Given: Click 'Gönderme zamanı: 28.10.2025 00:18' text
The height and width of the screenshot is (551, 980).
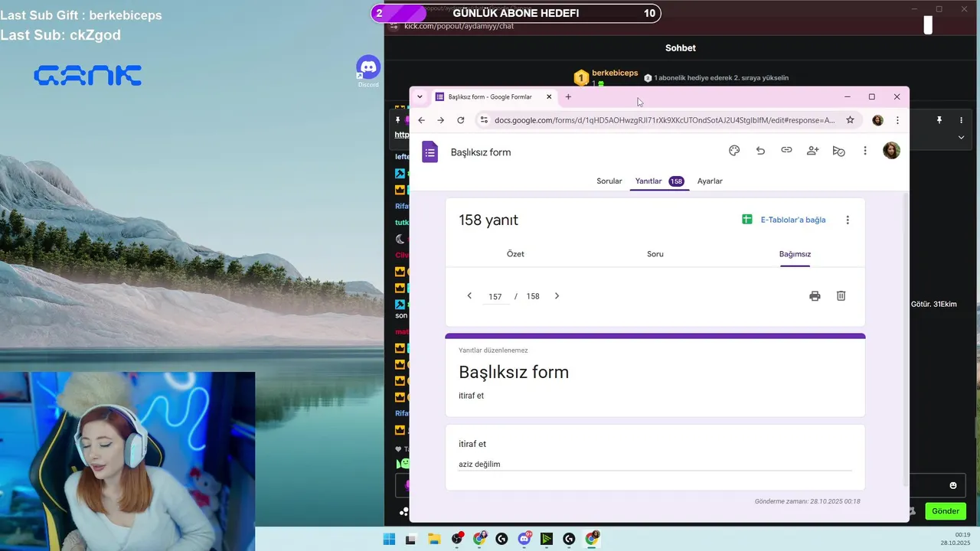Looking at the screenshot, I should pos(808,501).
